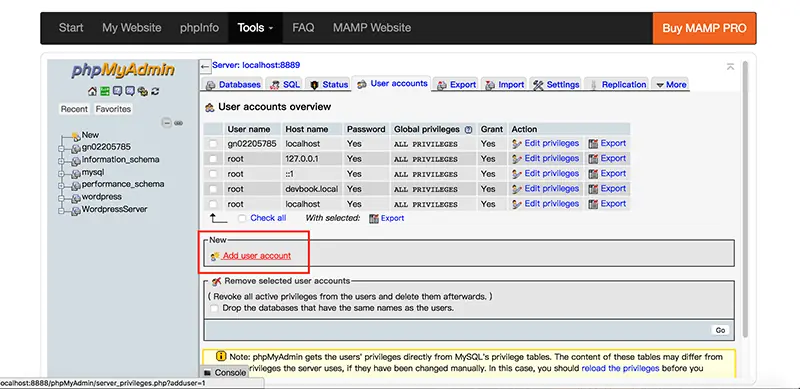Click the green log-out icon in sidebar
This screenshot has height=389, width=800.
(105, 91)
